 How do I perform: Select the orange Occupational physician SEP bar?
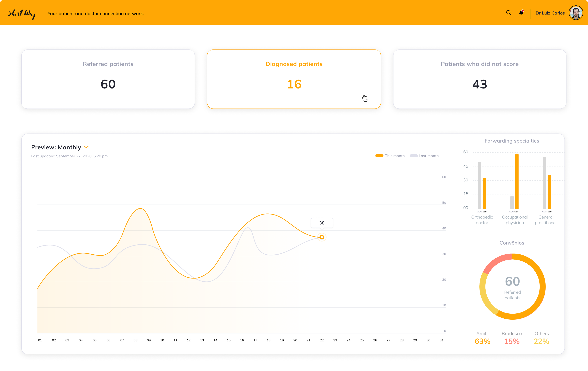(517, 181)
